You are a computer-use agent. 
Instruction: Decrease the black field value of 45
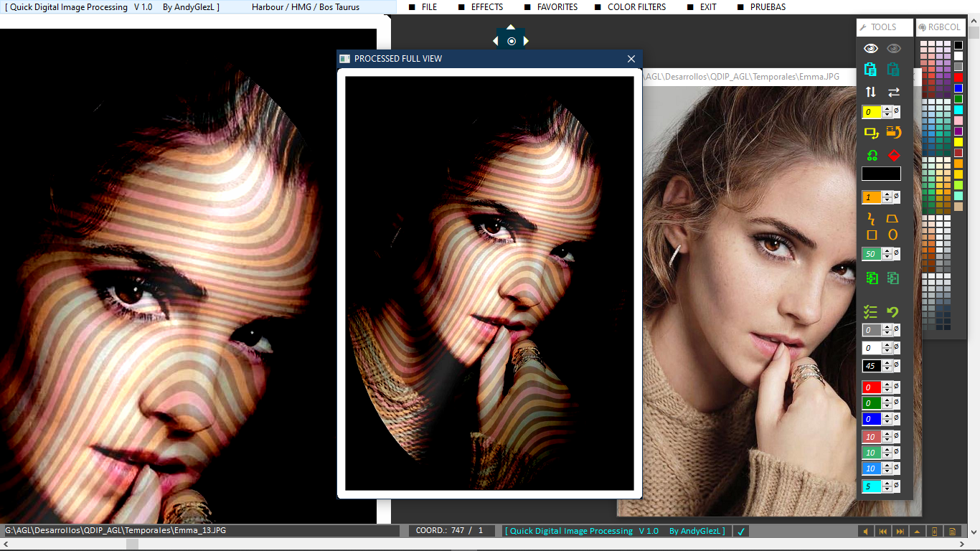(887, 369)
